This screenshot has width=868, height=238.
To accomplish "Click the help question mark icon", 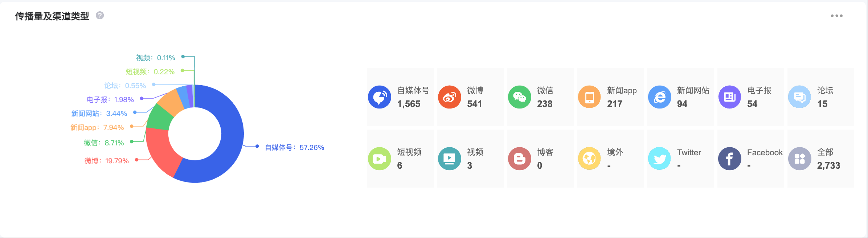I will click(100, 16).
